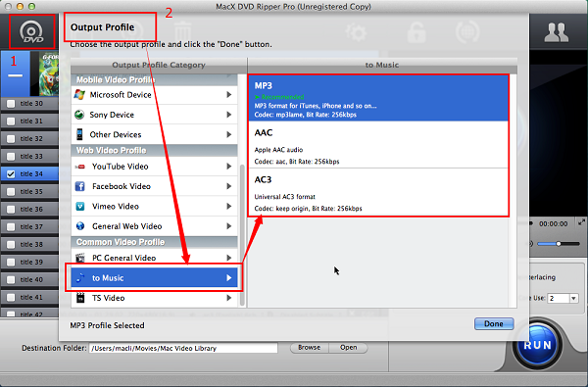
Task: Choose the Sony Device icon
Action: [79, 115]
